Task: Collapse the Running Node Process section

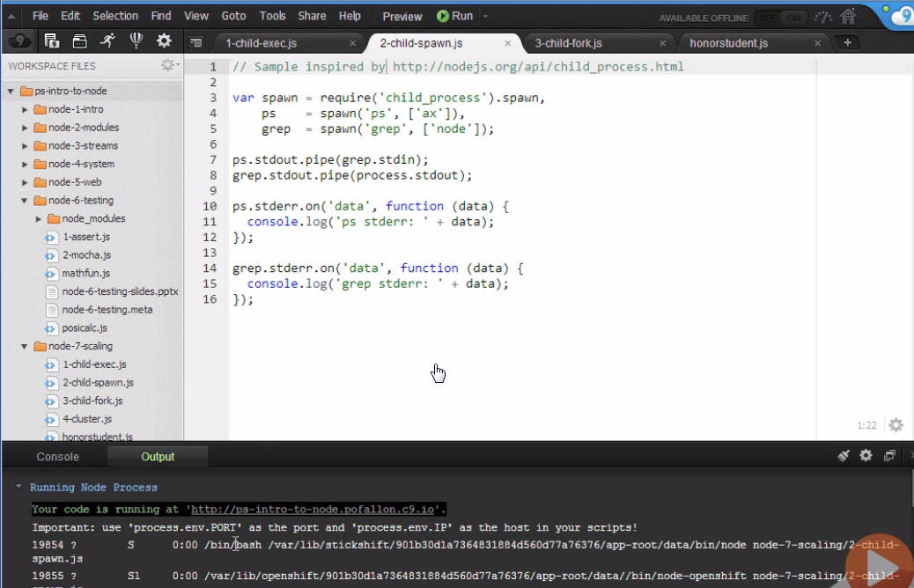Action: click(x=18, y=487)
